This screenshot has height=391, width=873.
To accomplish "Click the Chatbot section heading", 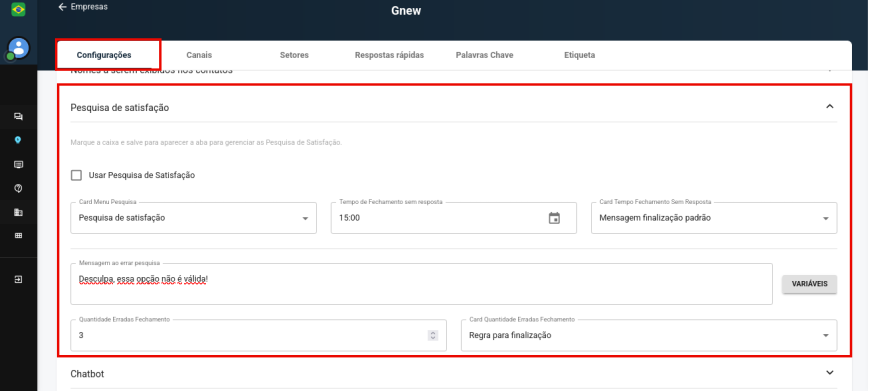I will pyautogui.click(x=87, y=374).
